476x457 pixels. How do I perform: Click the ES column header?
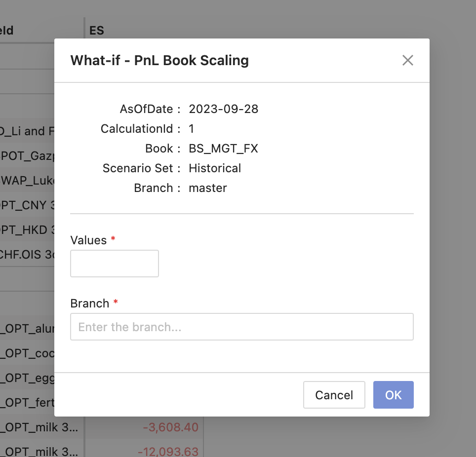96,31
